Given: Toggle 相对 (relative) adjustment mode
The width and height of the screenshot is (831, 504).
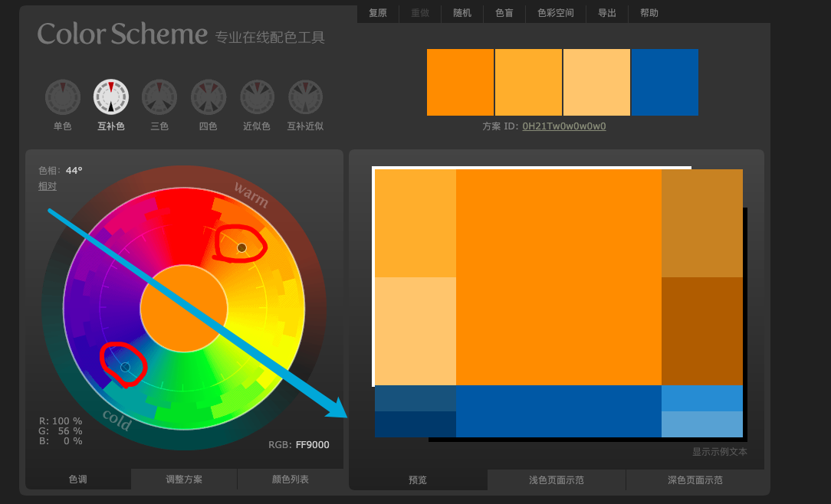Looking at the screenshot, I should [x=48, y=185].
